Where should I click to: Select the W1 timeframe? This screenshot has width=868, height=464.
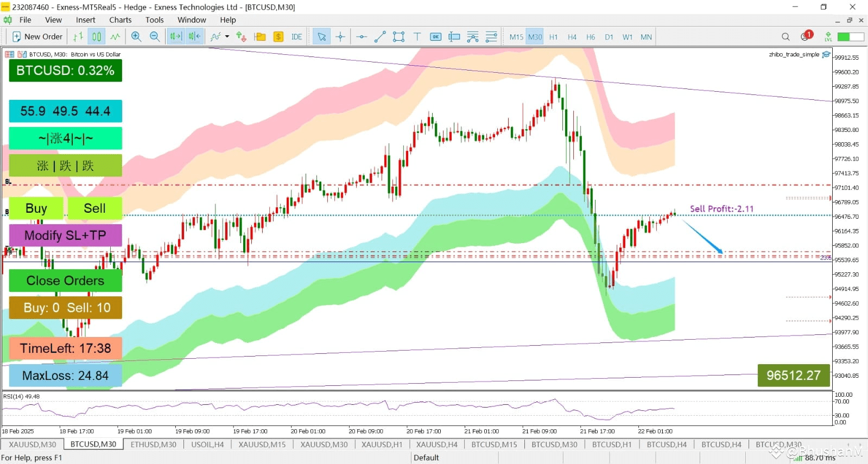coord(627,37)
